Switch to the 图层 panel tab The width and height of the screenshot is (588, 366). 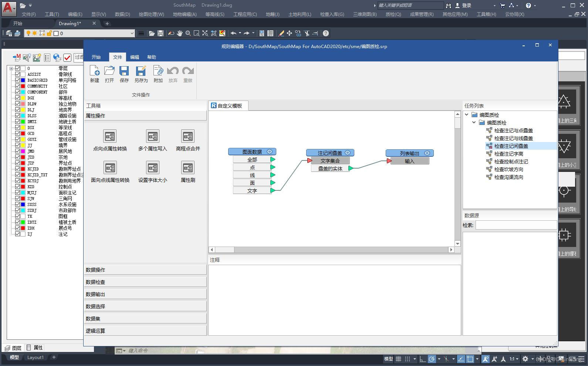(x=13, y=348)
